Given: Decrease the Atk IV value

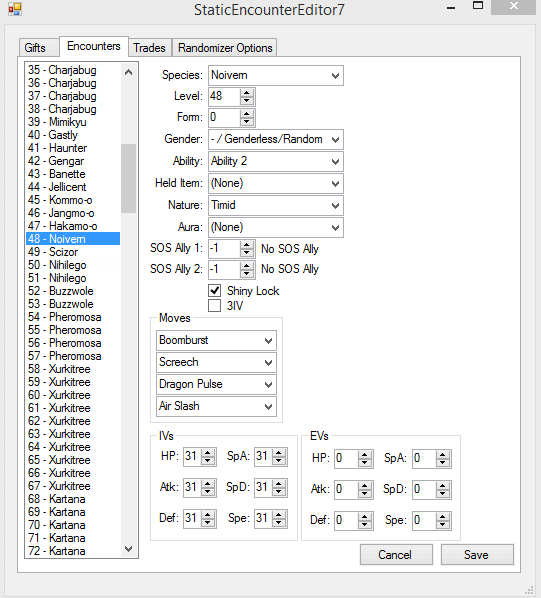Looking at the screenshot, I should point(208,492).
